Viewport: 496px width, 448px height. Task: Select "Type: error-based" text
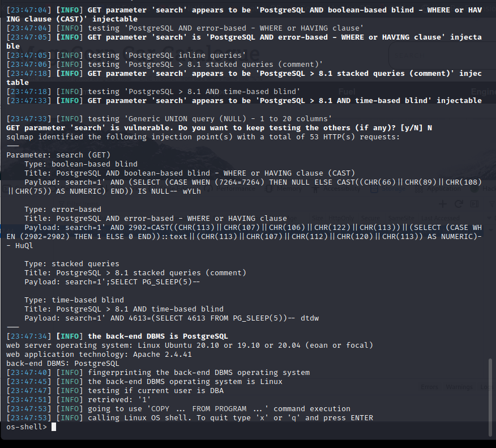63,210
